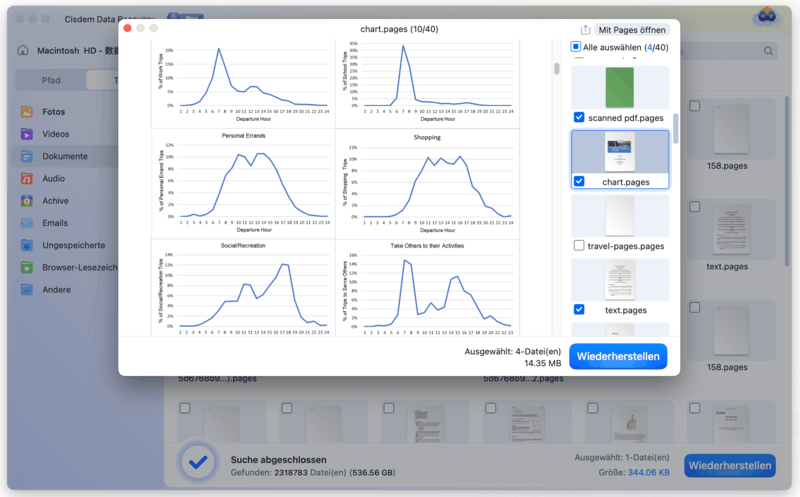Toggle the Alle auswählen checkbox

click(575, 47)
